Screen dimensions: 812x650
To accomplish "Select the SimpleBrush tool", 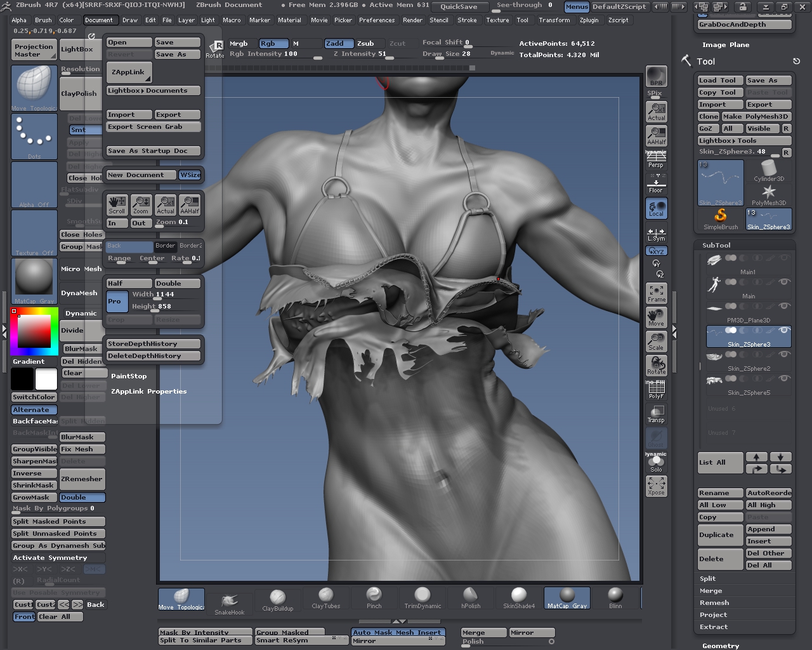I will tap(721, 220).
